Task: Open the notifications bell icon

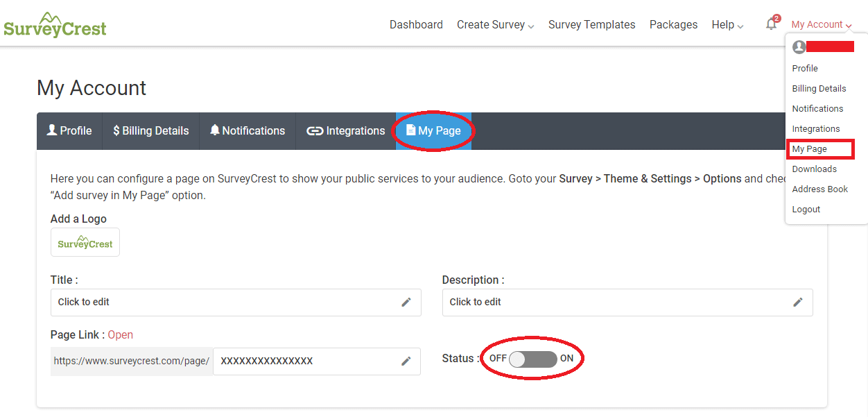Action: tap(771, 24)
